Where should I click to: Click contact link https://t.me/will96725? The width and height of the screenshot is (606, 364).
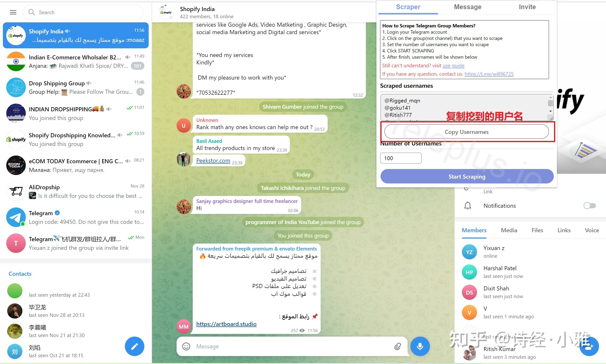point(489,74)
